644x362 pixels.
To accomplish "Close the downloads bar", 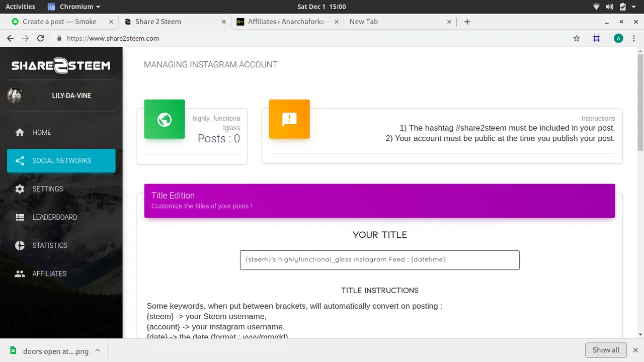I will click(x=635, y=350).
